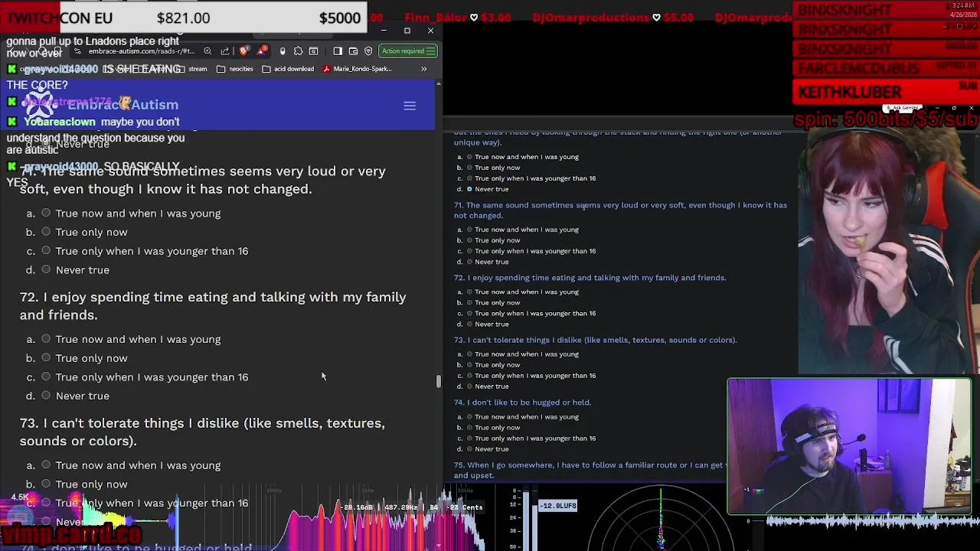The width and height of the screenshot is (980, 551).
Task: Click the DJOmarproductions $5.00 ticker entry
Action: [x=612, y=17]
